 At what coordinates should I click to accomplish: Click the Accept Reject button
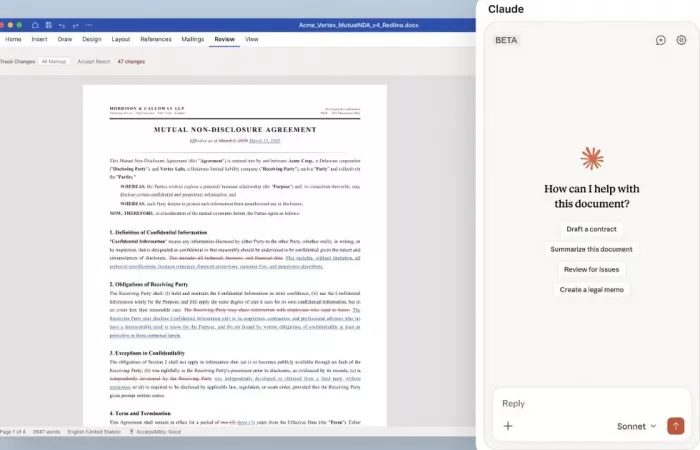point(93,61)
